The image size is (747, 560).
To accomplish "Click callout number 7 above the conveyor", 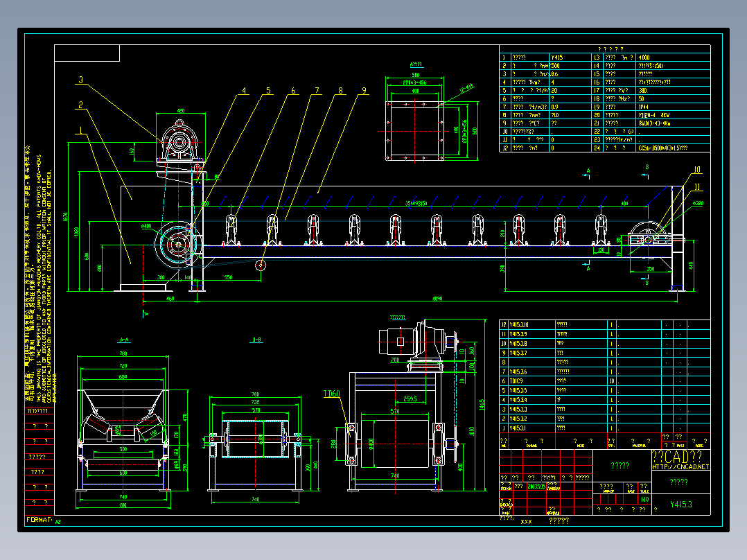I will click(x=317, y=91).
